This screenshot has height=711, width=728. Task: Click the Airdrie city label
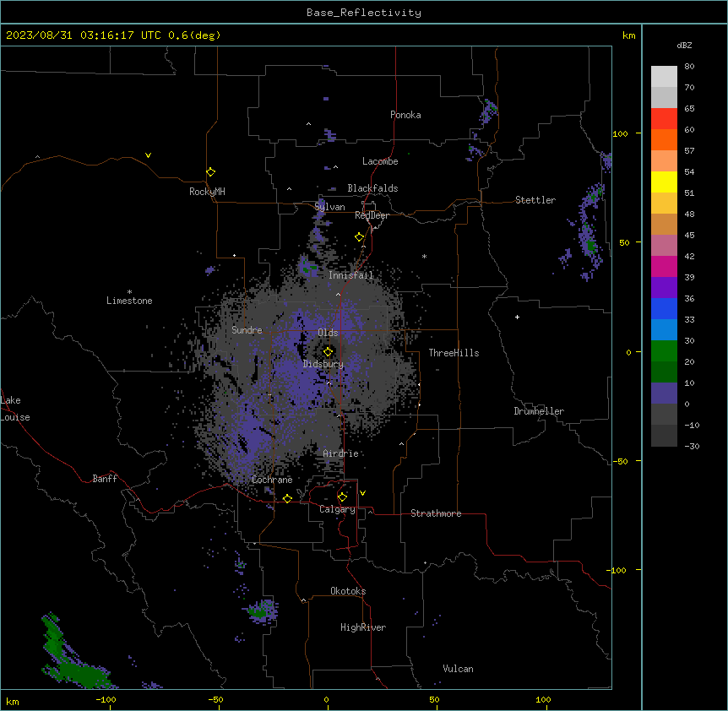341,453
